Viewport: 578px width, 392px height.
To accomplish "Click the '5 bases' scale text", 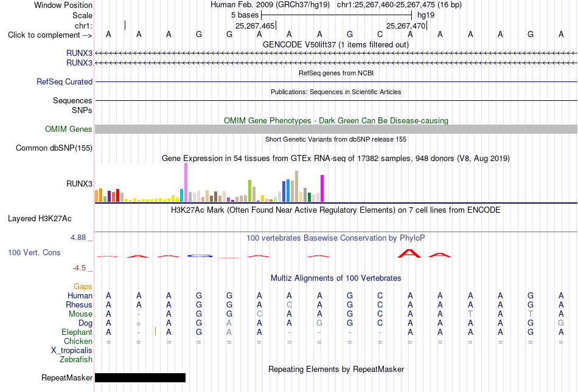I will 245,15.
